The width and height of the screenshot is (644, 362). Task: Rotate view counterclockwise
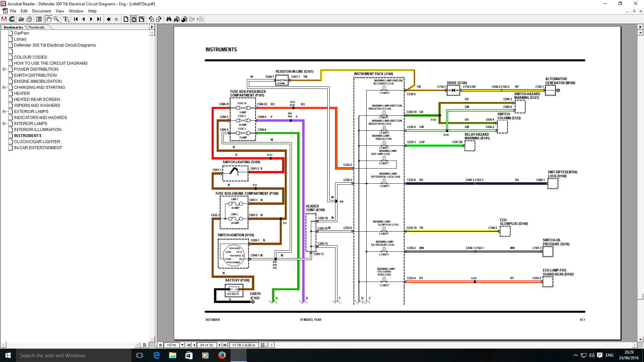151,19
